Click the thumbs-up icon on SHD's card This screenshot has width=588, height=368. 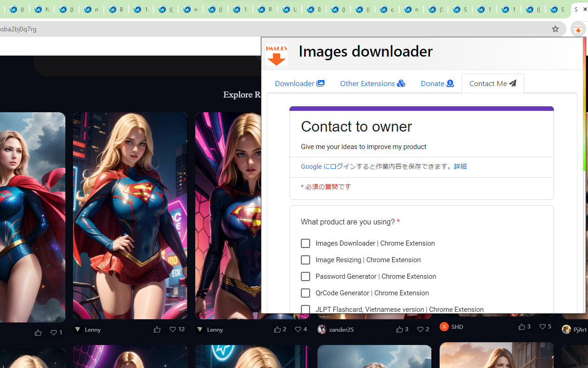[x=521, y=327]
